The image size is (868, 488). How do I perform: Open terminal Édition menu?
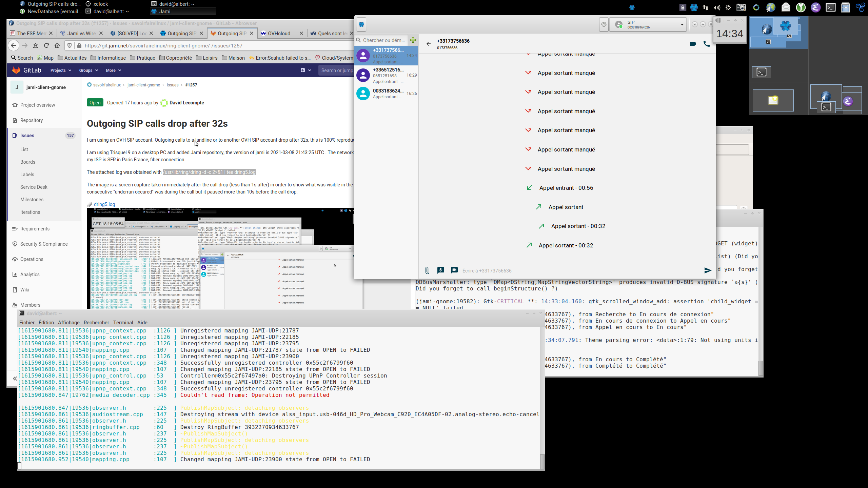click(46, 322)
